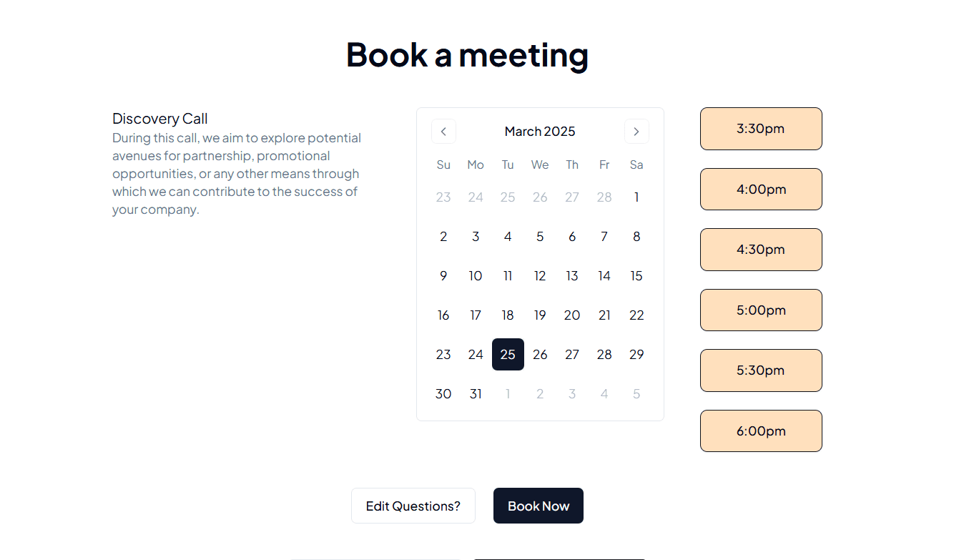This screenshot has height=560, width=959.
Task: Click the Book Now button
Action: pos(538,506)
